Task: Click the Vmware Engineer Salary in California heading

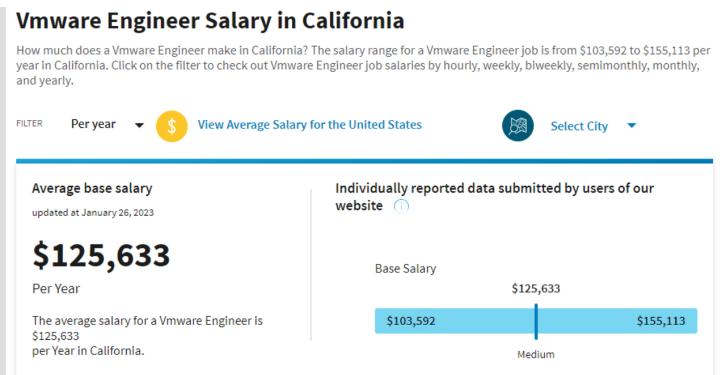Action: (210, 21)
